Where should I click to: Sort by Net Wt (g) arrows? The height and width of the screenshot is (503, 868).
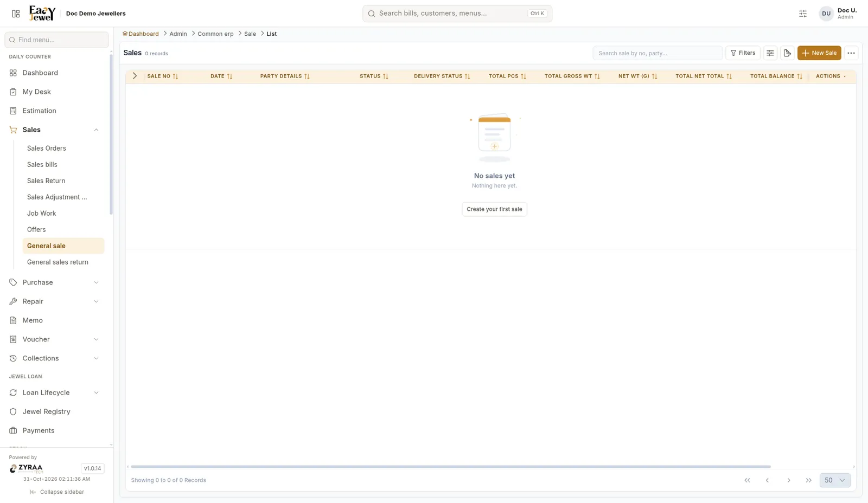(x=654, y=76)
